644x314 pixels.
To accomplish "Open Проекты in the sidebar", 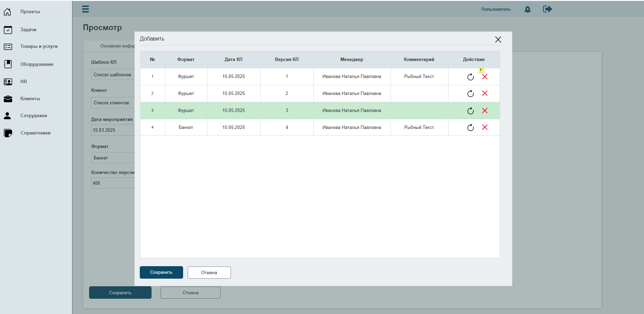I will (30, 11).
